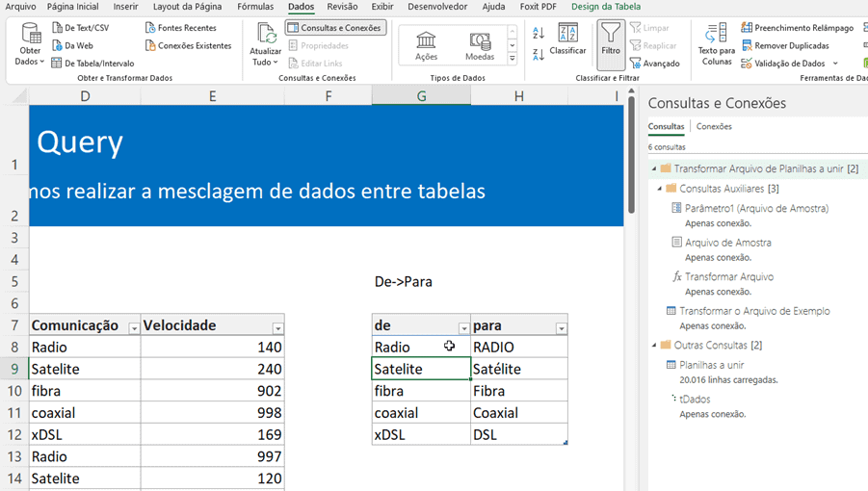The width and height of the screenshot is (868, 491).
Task: Select the Planilhas a unir query
Action: point(711,365)
